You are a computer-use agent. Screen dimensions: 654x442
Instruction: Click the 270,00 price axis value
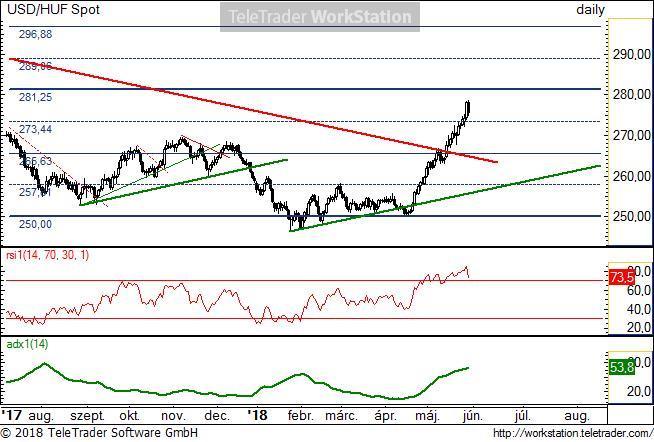[x=631, y=136]
